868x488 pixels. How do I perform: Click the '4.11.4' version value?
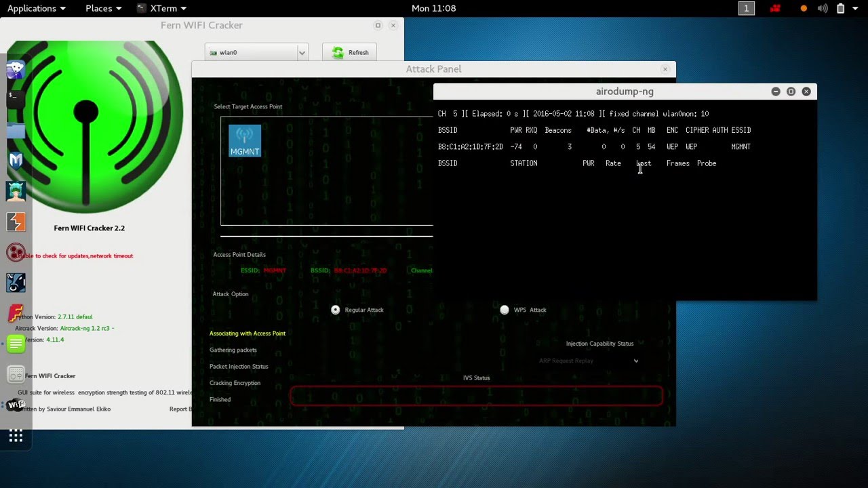(x=55, y=340)
